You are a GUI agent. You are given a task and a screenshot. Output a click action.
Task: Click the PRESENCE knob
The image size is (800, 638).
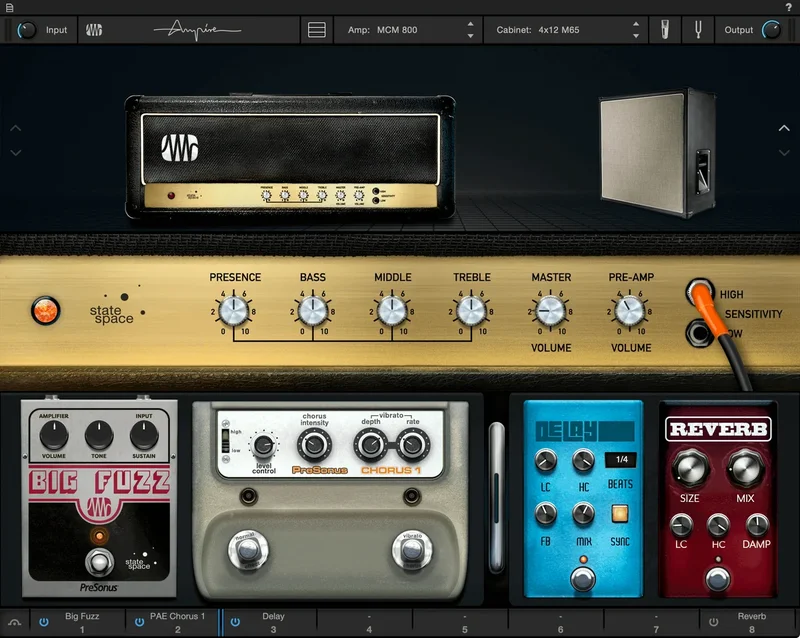pyautogui.click(x=234, y=311)
